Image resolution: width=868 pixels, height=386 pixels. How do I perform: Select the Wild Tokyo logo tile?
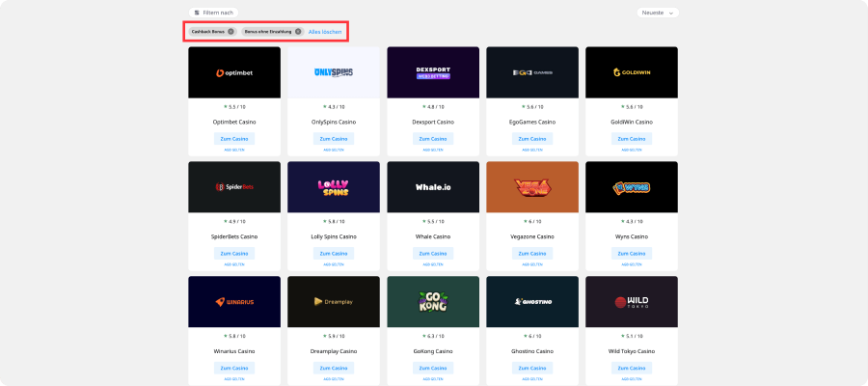click(631, 301)
